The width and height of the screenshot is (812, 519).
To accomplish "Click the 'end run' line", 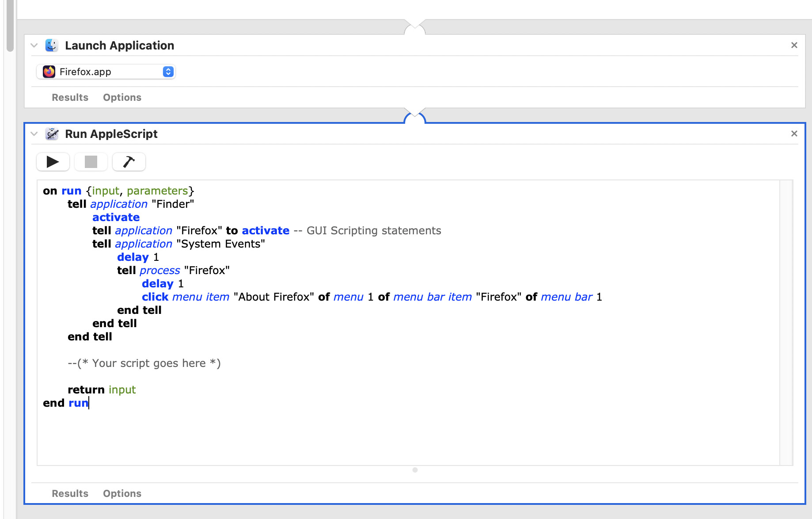I will click(x=65, y=403).
